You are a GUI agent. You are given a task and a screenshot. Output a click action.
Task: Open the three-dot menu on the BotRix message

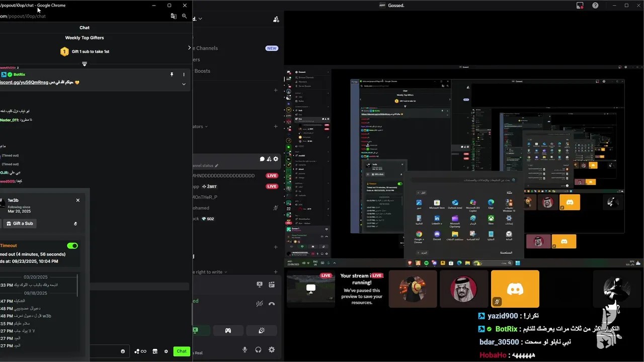tap(184, 74)
